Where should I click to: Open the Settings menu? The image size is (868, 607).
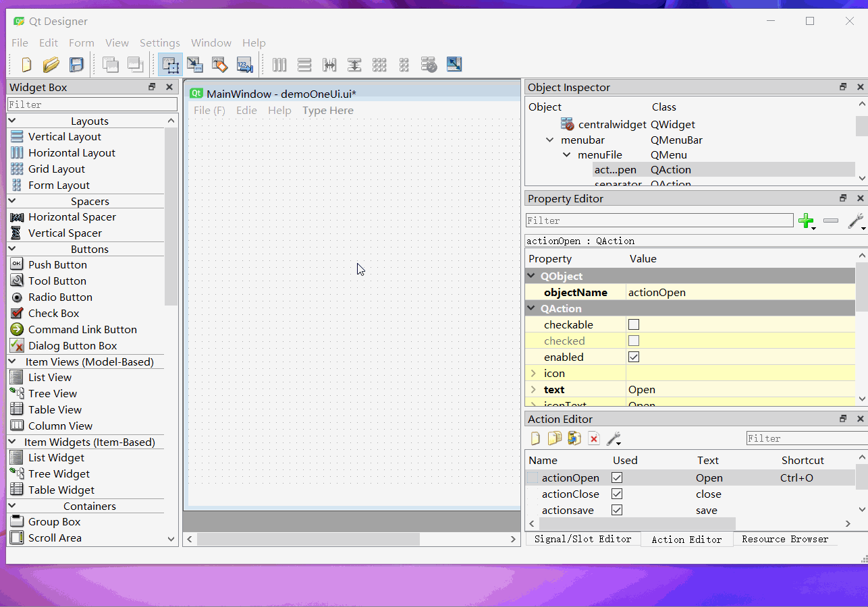click(160, 42)
